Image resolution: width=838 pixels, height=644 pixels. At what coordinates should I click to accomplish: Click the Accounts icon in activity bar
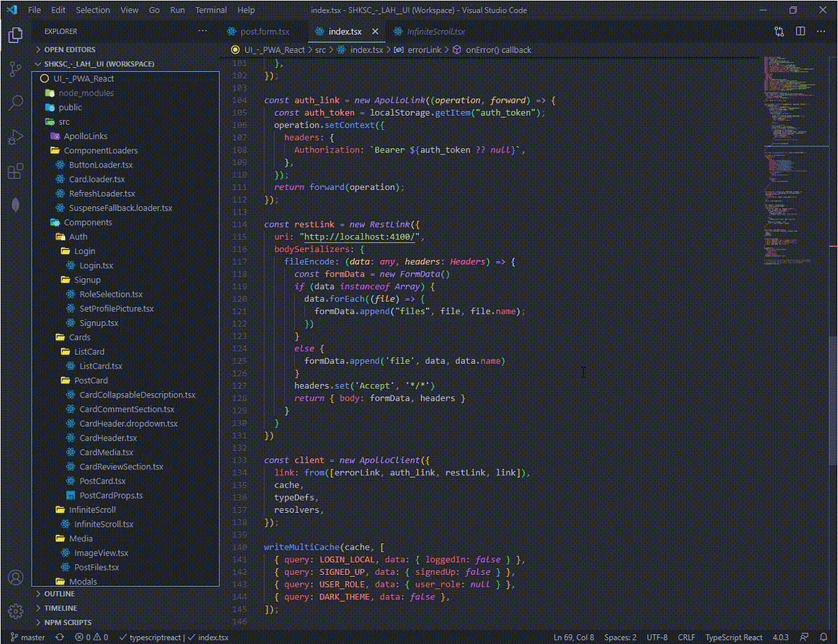15,578
